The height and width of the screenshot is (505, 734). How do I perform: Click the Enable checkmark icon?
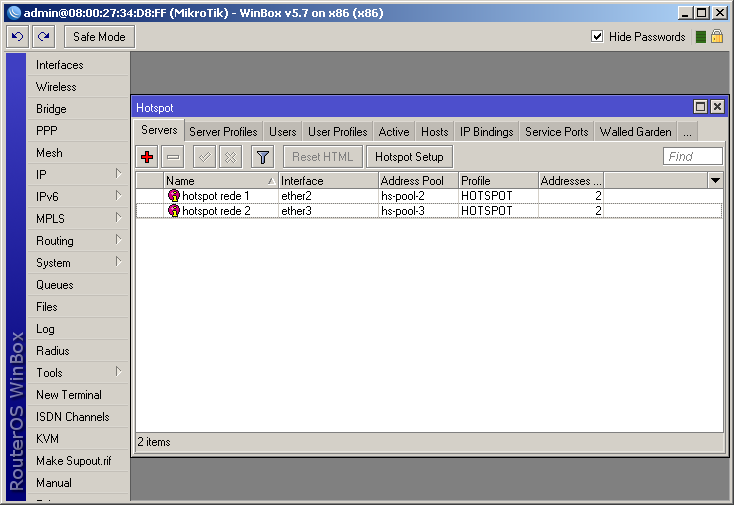click(x=205, y=157)
